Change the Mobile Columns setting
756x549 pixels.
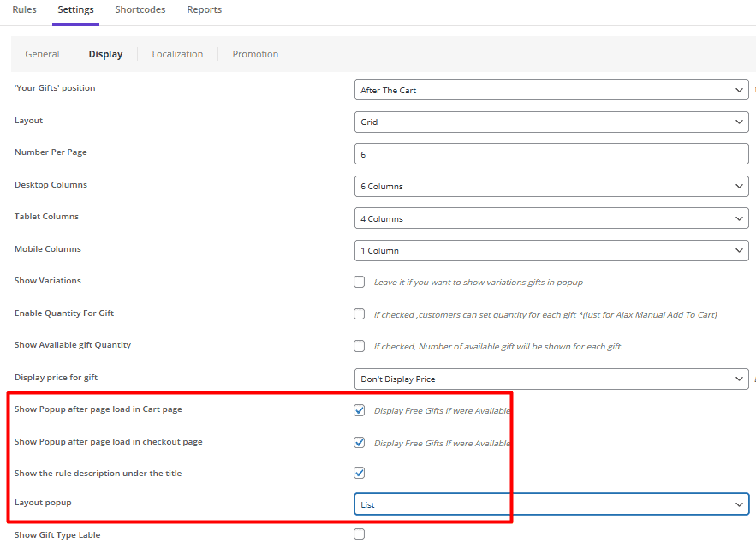coord(551,250)
